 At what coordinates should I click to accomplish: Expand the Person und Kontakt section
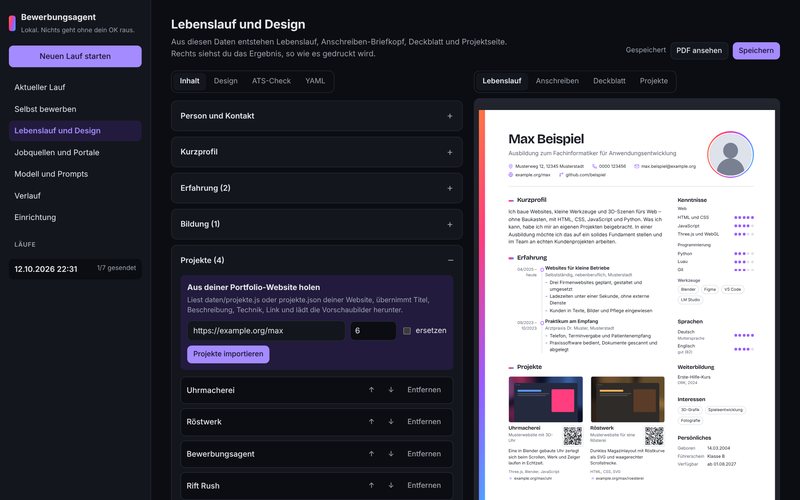point(317,116)
